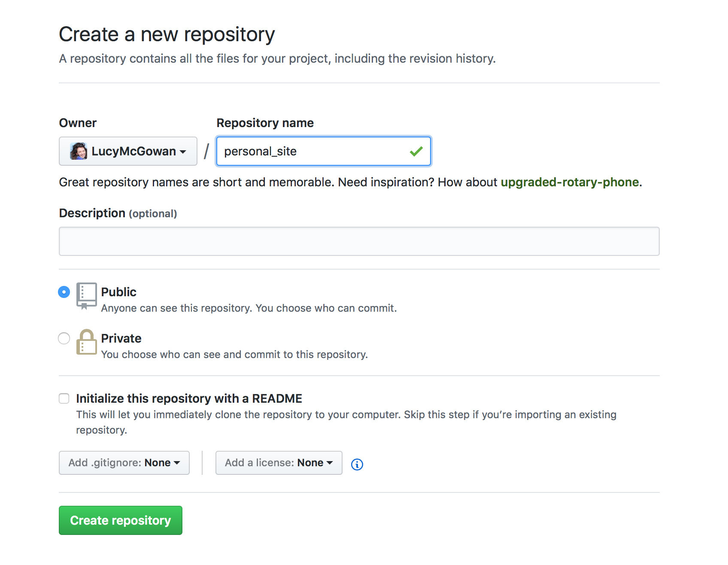Click into the empty Description text box
Image resolution: width=728 pixels, height=565 pixels.
pos(359,241)
